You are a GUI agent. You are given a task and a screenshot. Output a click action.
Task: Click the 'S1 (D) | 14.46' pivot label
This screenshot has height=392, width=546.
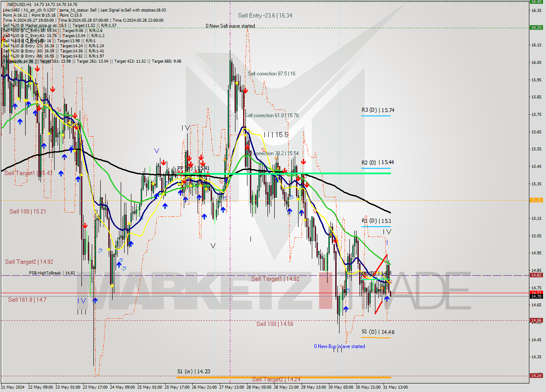378,331
